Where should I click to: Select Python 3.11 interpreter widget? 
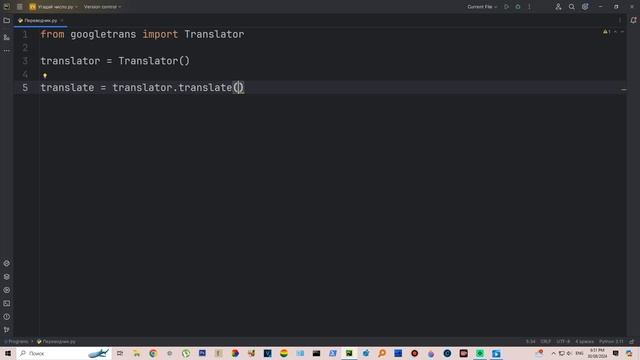(x=611, y=342)
